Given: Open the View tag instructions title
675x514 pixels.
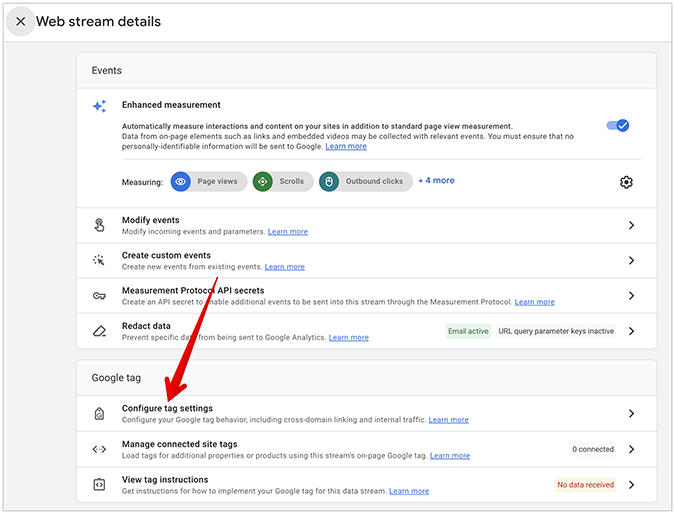Looking at the screenshot, I should (165, 480).
